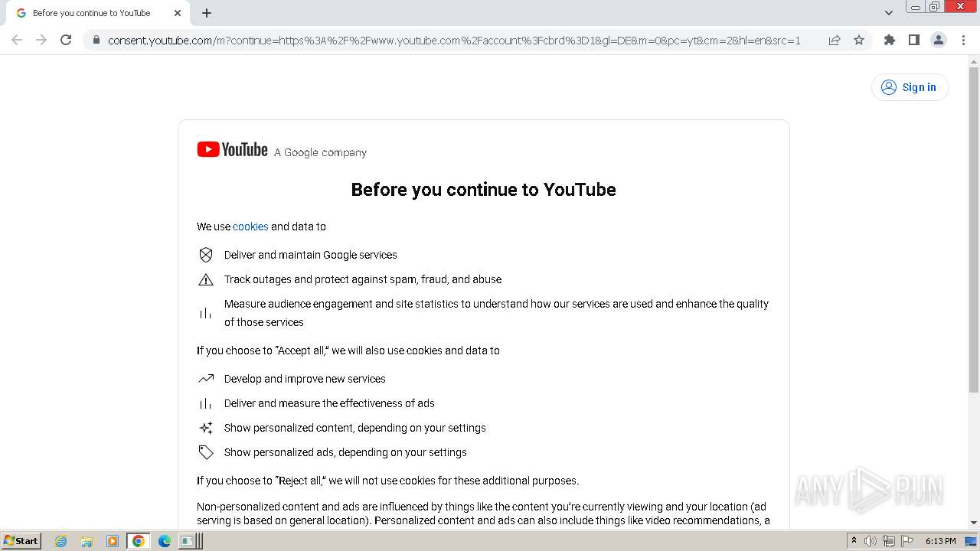The image size is (980, 551).
Task: Open the Chrome profile avatar
Action: coord(938,40)
